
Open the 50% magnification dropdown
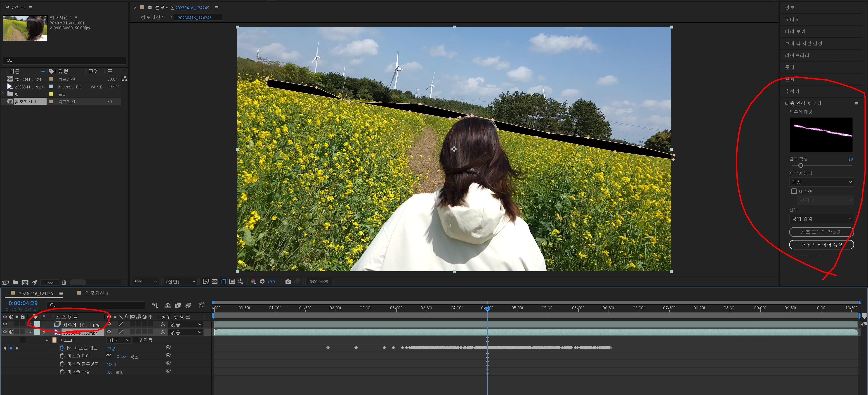pos(145,282)
